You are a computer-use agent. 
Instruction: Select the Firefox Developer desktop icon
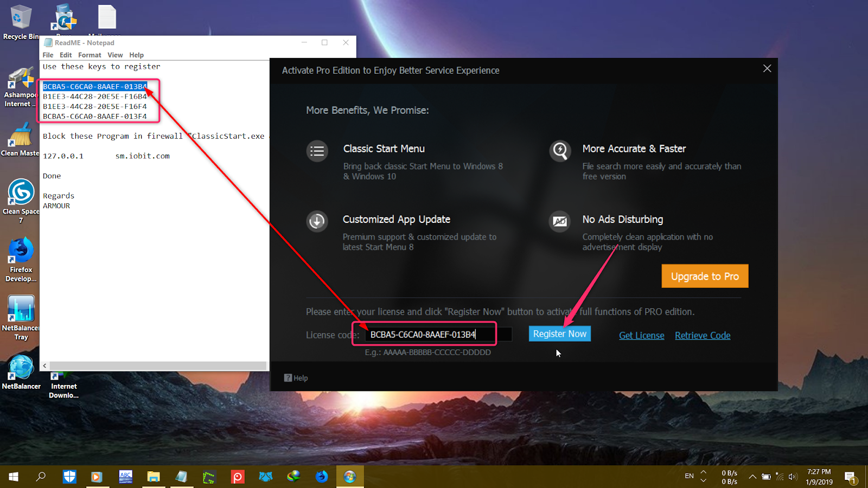21,259
